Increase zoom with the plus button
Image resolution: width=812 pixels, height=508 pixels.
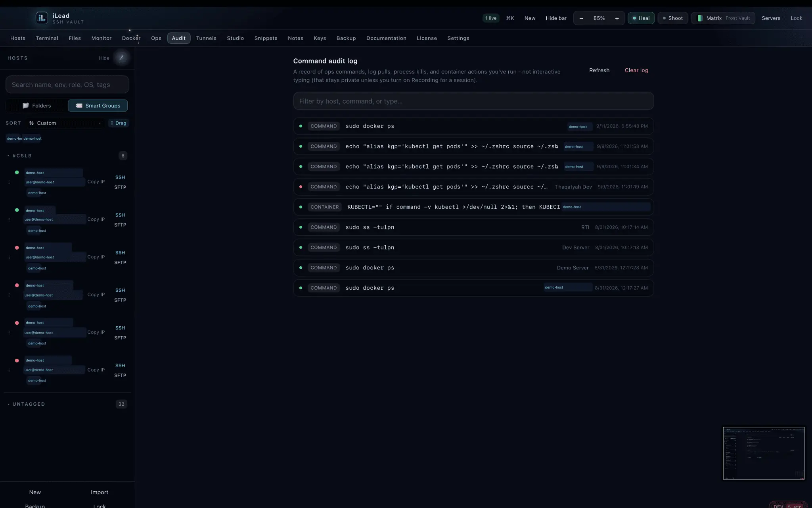click(617, 18)
